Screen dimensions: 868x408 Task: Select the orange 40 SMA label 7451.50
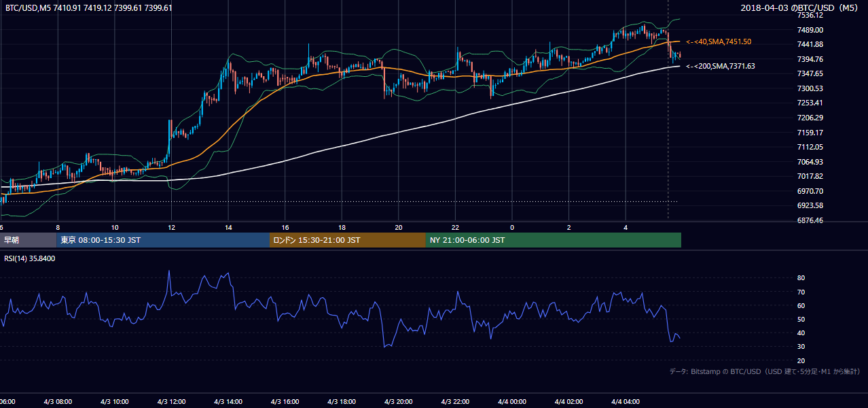(x=719, y=41)
